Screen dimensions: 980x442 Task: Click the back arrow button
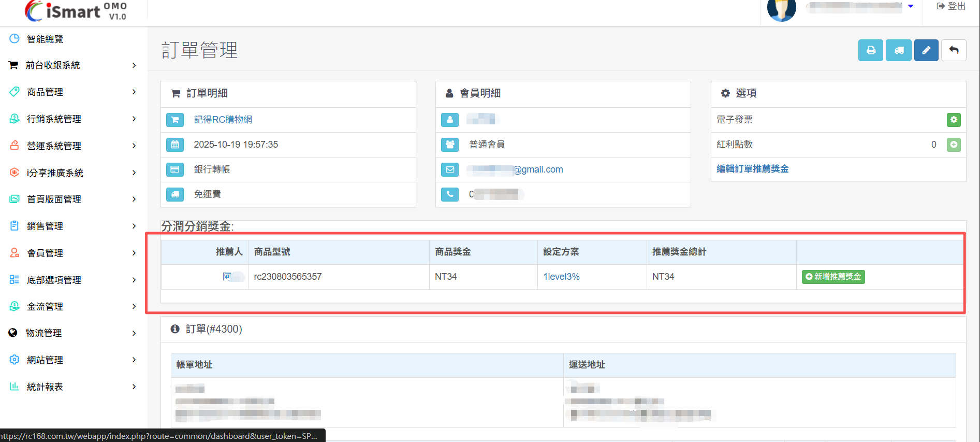coord(954,50)
